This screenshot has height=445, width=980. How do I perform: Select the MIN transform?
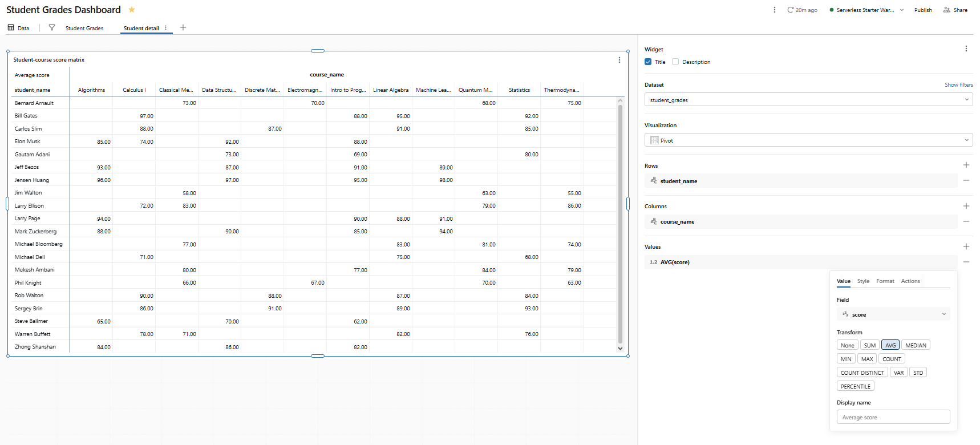coord(846,359)
